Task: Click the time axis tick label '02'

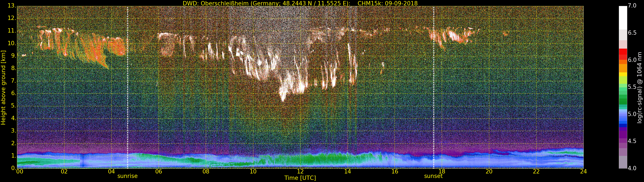Action: pyautogui.click(x=64, y=172)
